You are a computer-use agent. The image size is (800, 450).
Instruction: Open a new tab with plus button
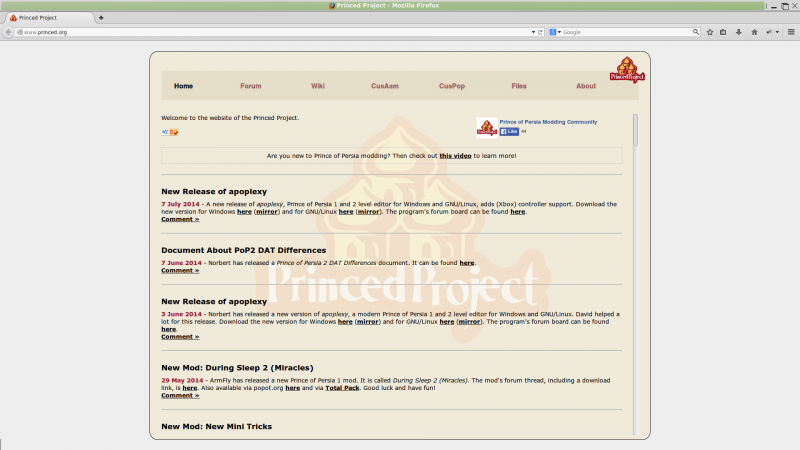pyautogui.click(x=101, y=18)
